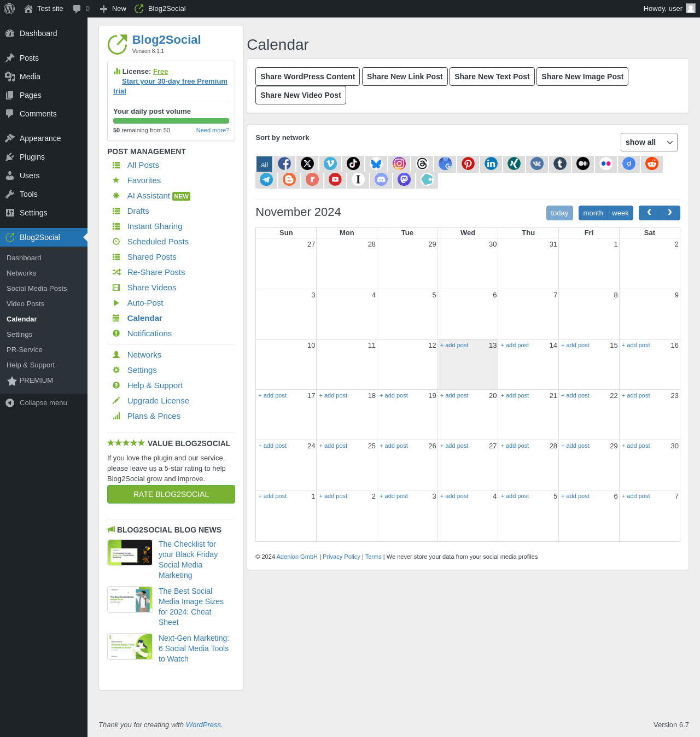Filter calendar by Instapaper network
The image size is (700, 737).
pos(358,179)
